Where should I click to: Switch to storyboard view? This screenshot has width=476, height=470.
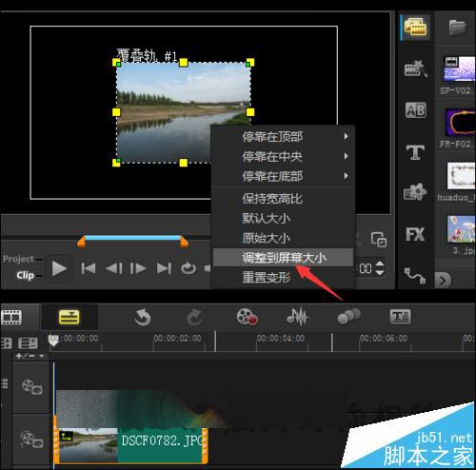pyautogui.click(x=11, y=317)
